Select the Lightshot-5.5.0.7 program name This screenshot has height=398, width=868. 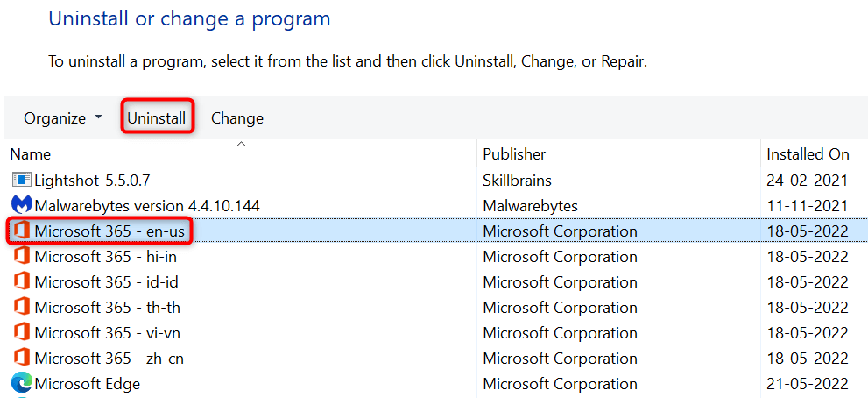93,181
